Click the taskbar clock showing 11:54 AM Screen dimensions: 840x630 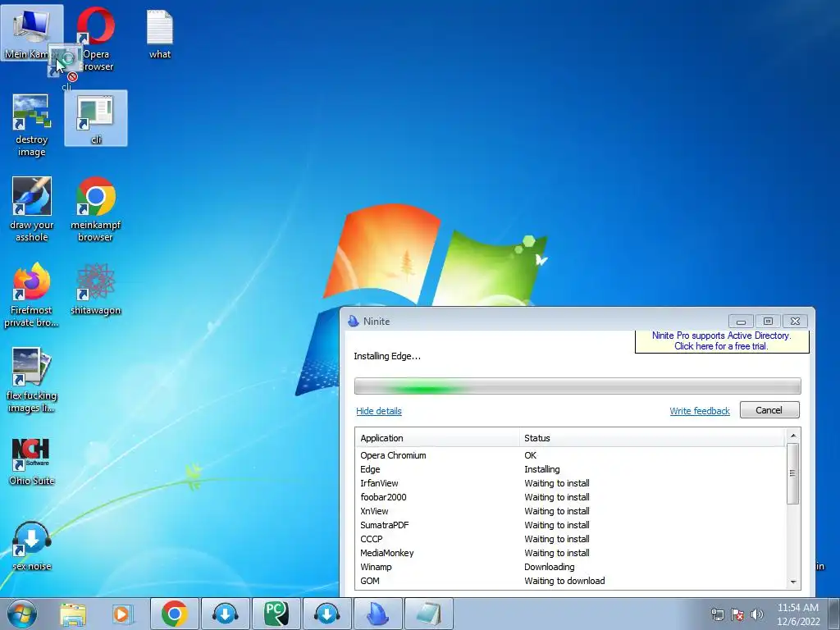[x=798, y=614]
